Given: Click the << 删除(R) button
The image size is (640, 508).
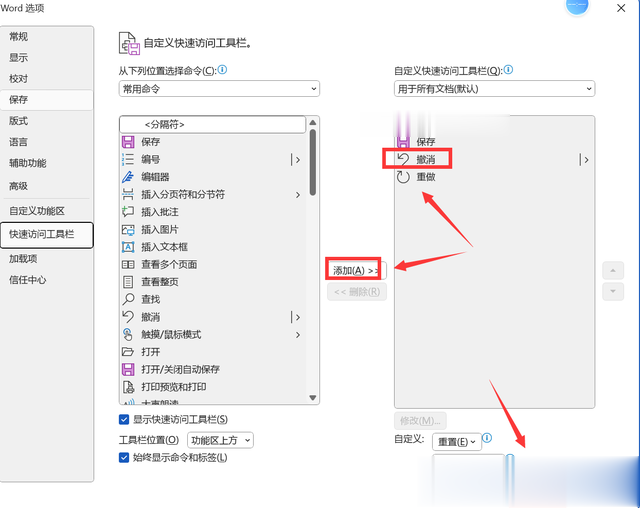Looking at the screenshot, I should pos(357,292).
